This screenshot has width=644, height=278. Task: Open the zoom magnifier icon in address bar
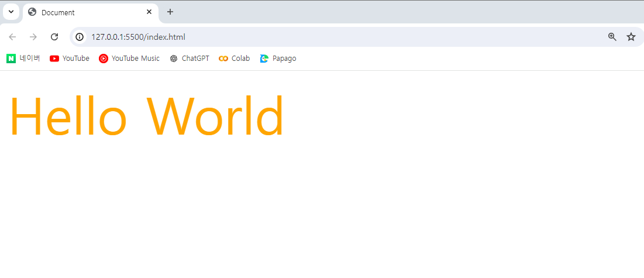612,37
